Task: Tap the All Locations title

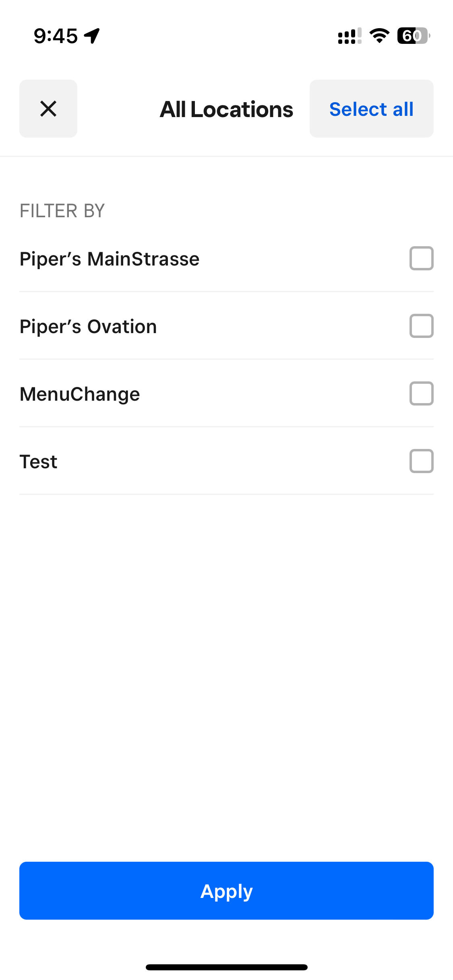Action: coord(226,109)
